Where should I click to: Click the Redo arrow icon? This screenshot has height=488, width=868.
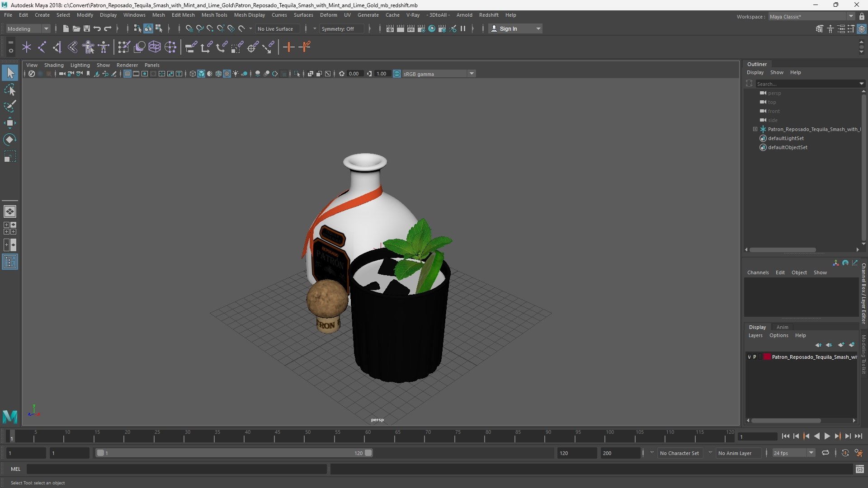click(x=108, y=28)
